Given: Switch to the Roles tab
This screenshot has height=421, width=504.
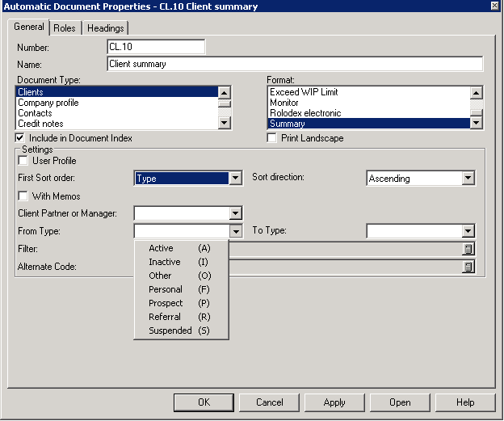Looking at the screenshot, I should coord(65,28).
